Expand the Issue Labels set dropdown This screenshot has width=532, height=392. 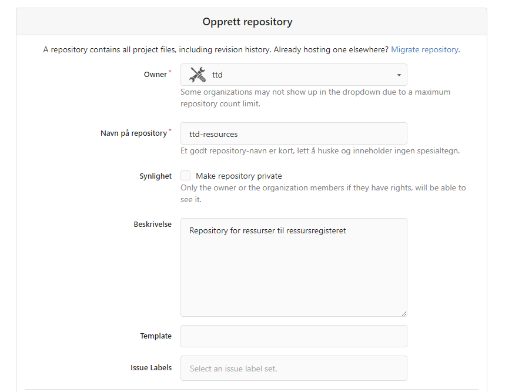click(293, 368)
